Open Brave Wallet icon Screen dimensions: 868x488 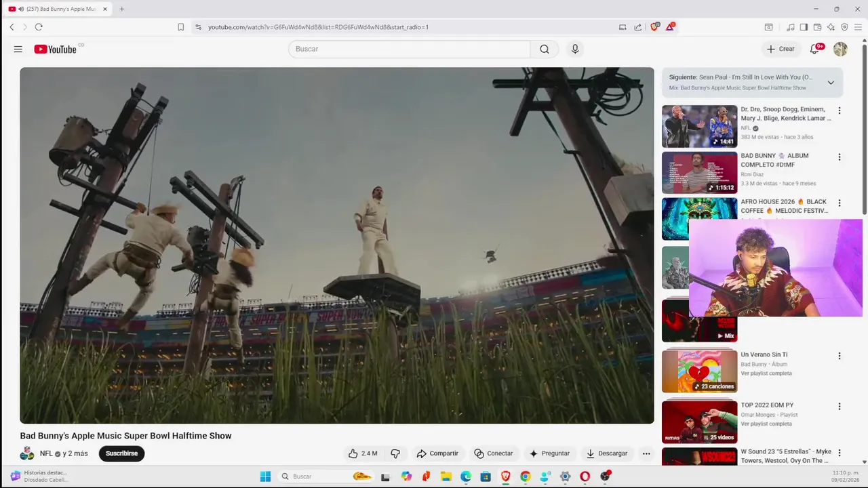(x=817, y=27)
